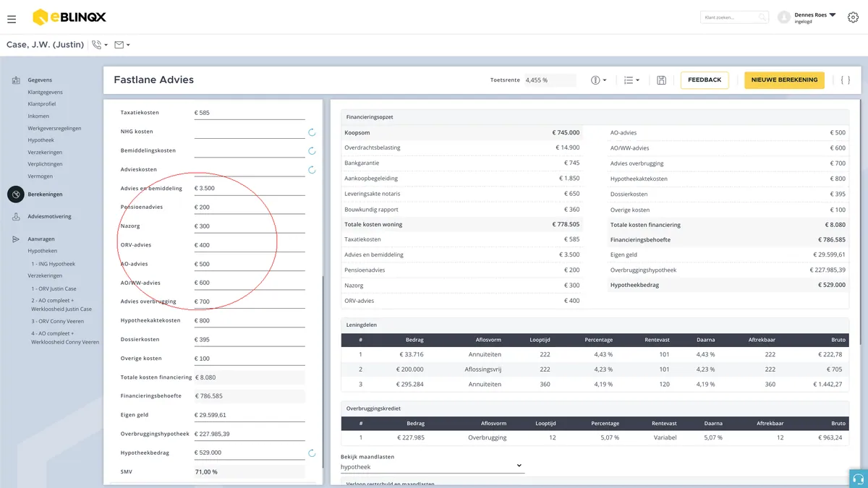Click the save diskette icon
Viewport: 868px width, 488px height.
coord(661,80)
